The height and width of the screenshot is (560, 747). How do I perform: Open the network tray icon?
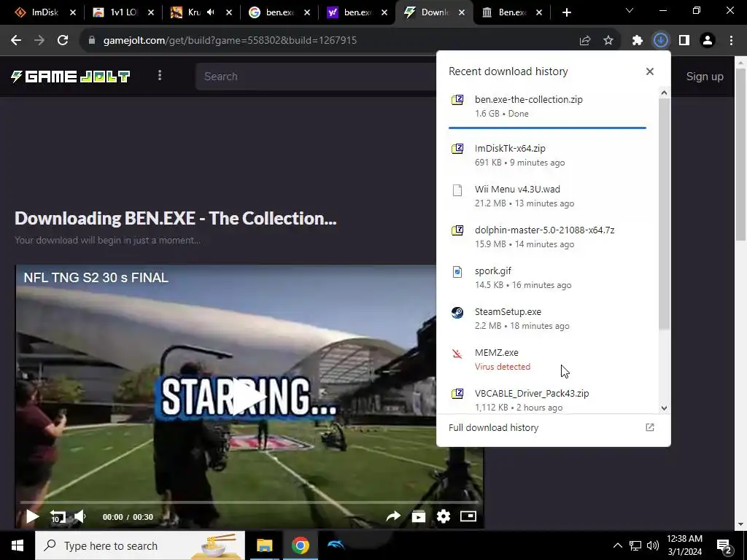635,545
